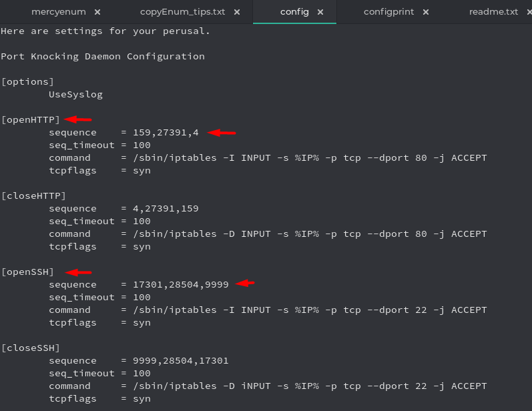Place cursor on the [options] section header
The width and height of the screenshot is (532, 411).
(27, 81)
